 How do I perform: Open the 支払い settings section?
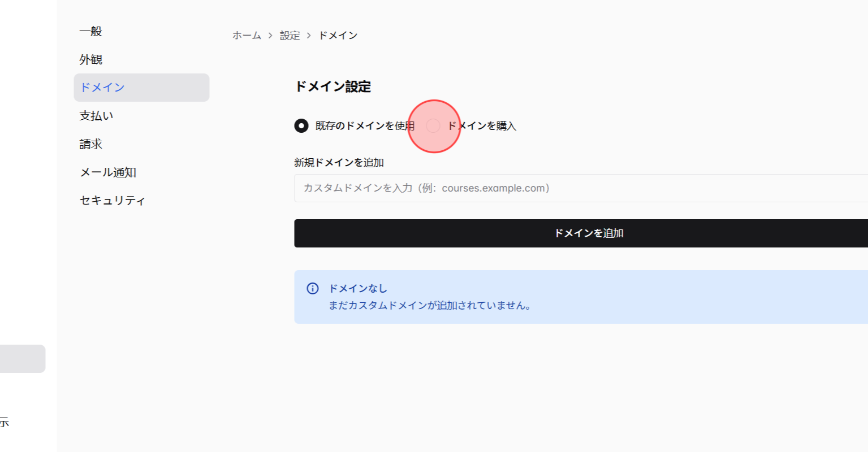(96, 115)
